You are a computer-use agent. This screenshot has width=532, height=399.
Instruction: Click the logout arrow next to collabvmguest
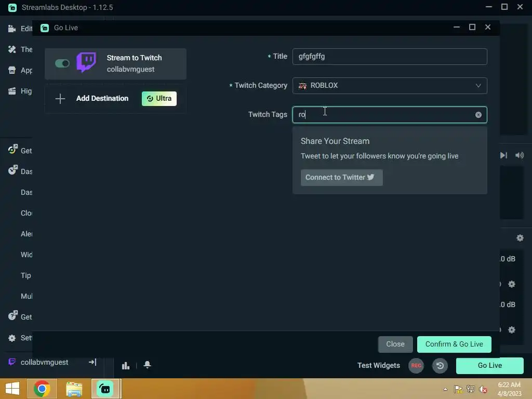coord(92,362)
